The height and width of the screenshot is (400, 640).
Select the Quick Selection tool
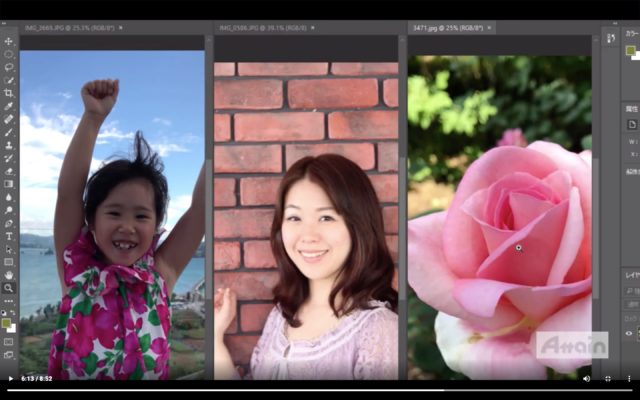point(9,80)
